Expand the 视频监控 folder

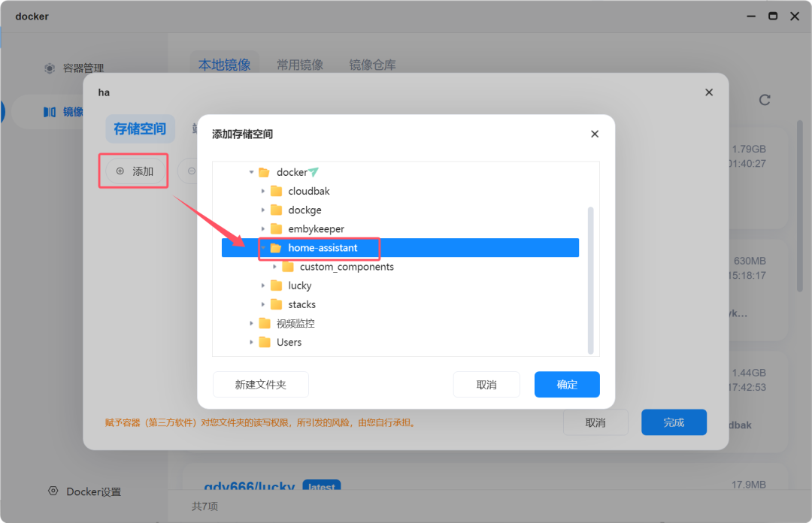point(251,323)
